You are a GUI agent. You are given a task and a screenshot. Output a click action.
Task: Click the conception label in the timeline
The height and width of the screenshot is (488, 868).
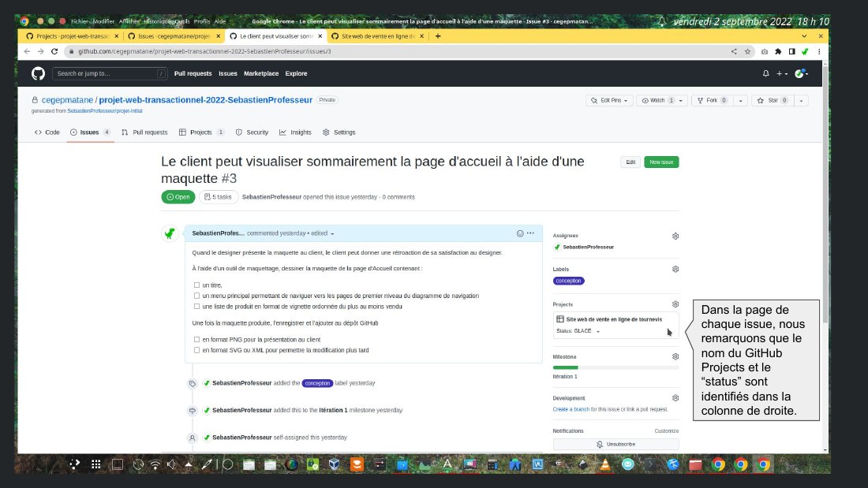(x=317, y=383)
